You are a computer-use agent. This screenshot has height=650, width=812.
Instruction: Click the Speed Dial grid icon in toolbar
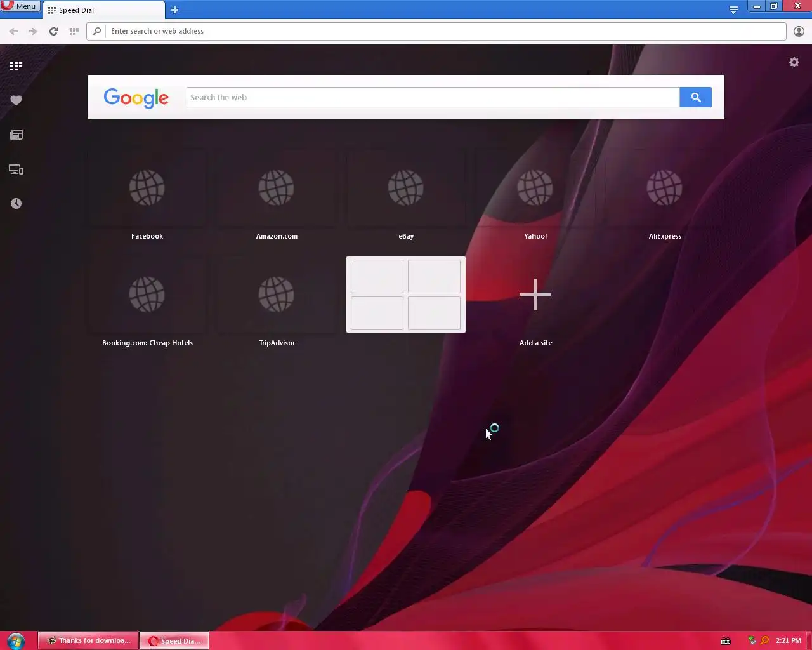coord(74,31)
